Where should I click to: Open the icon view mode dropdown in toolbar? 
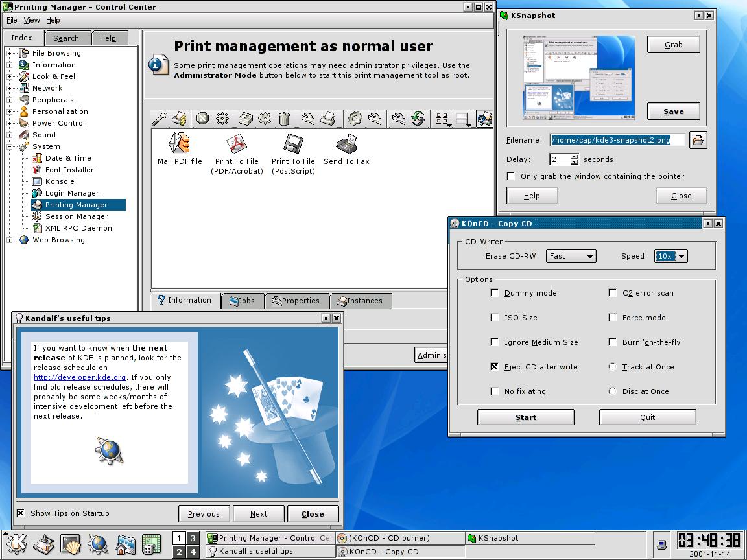click(x=444, y=119)
